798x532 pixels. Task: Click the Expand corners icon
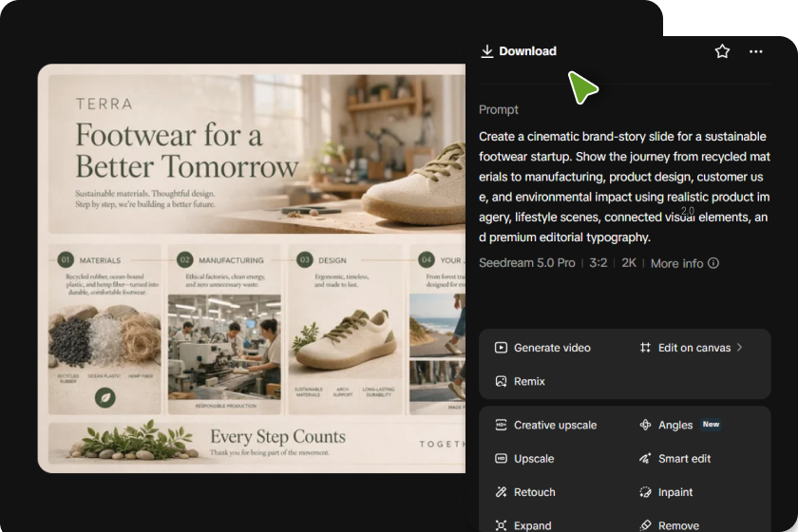[x=501, y=525]
